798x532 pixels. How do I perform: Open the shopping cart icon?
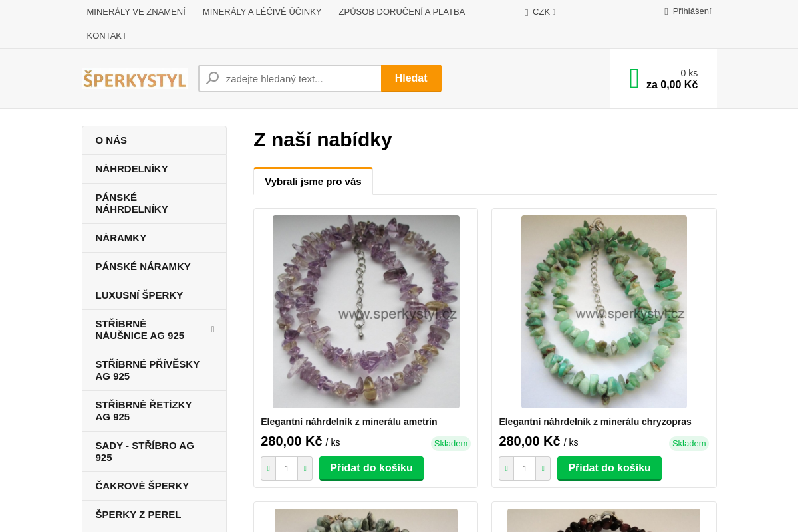coord(634,78)
